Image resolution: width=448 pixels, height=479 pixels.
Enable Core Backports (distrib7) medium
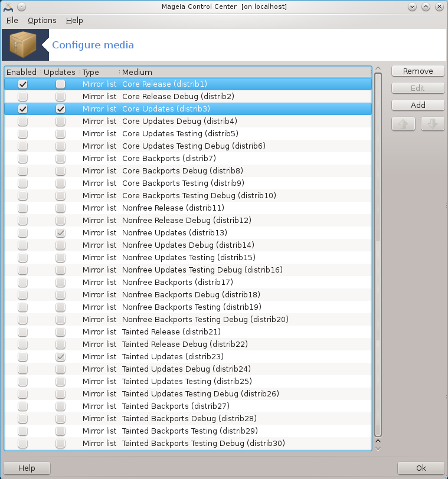tap(22, 159)
